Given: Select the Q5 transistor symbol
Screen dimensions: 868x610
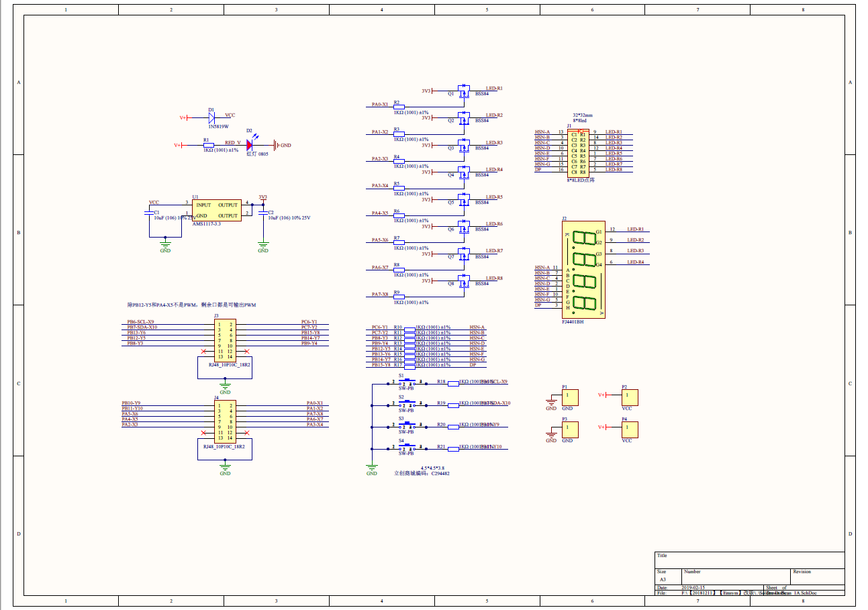Looking at the screenshot, I should click(463, 199).
